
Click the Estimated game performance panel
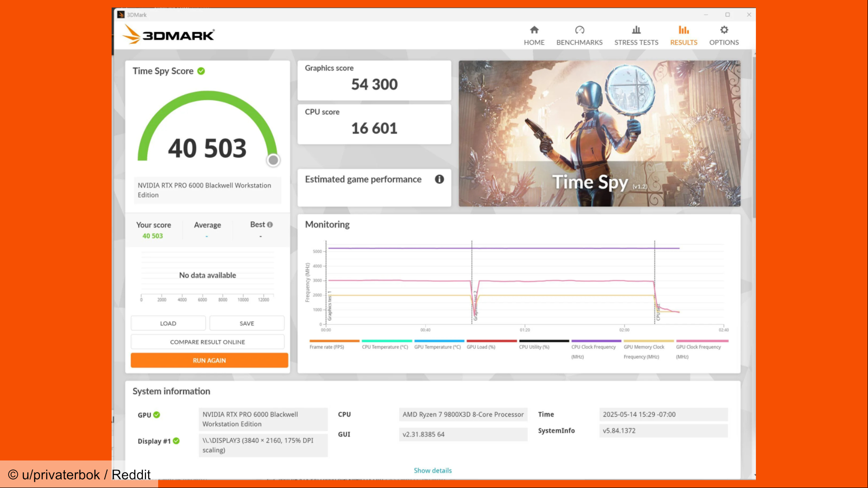(x=374, y=188)
